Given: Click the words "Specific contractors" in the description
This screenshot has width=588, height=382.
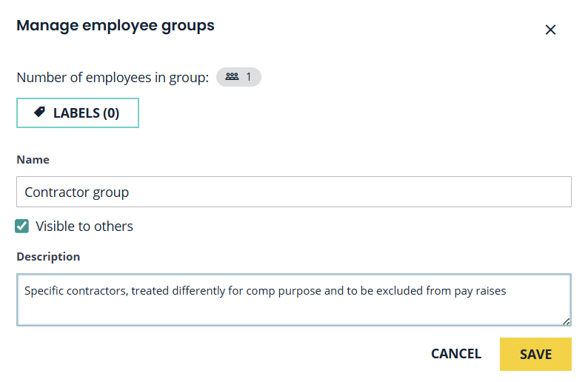Looking at the screenshot, I should (76, 291).
